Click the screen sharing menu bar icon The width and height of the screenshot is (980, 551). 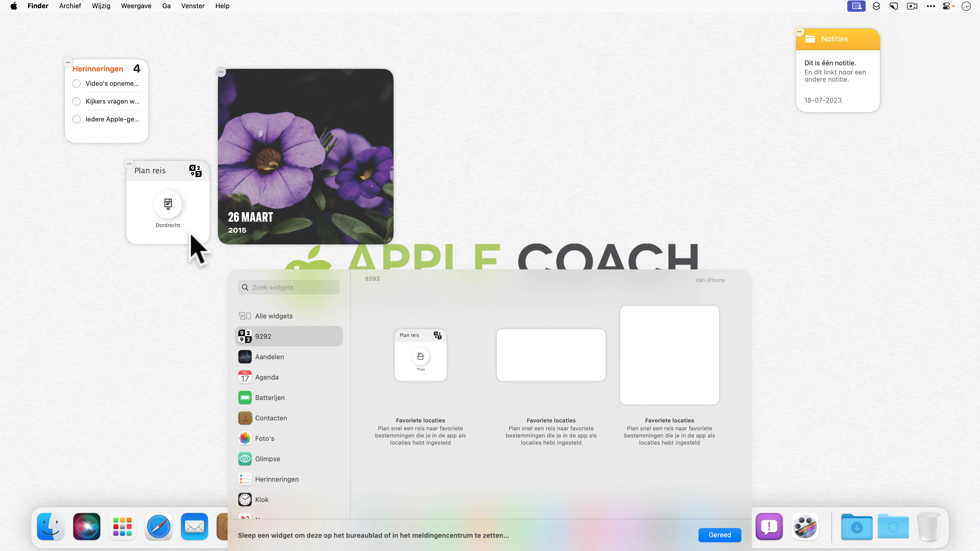(856, 6)
